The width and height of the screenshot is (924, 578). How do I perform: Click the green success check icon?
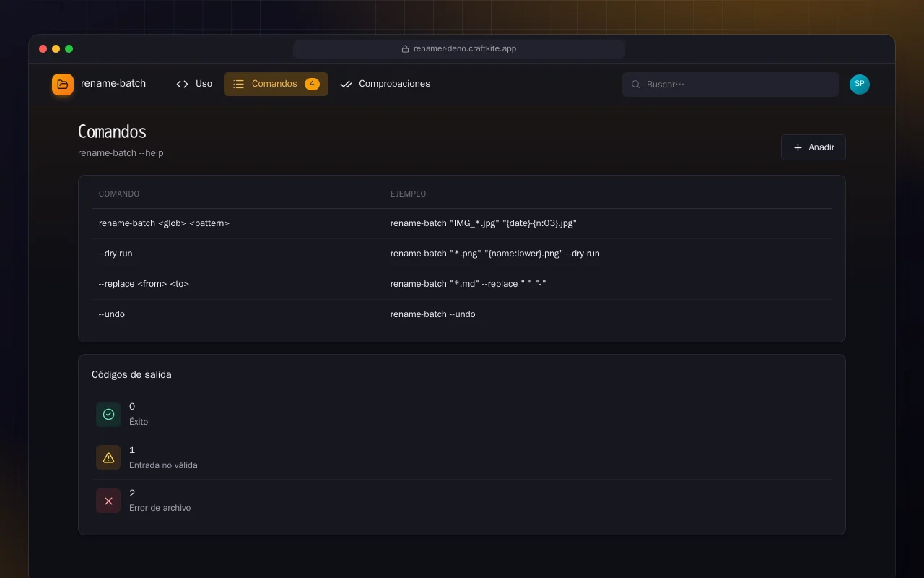click(x=108, y=414)
